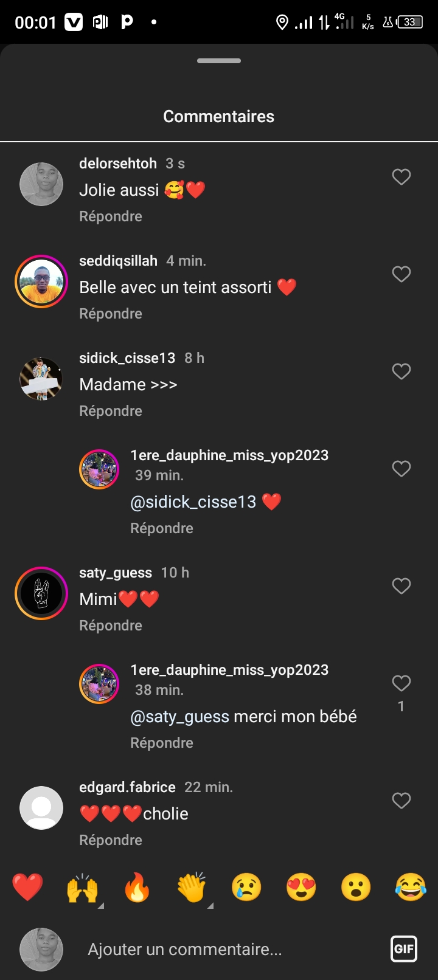Viewport: 438px width, 980px height.
Task: Insert the clapping hands quick emoji
Action: point(192,888)
